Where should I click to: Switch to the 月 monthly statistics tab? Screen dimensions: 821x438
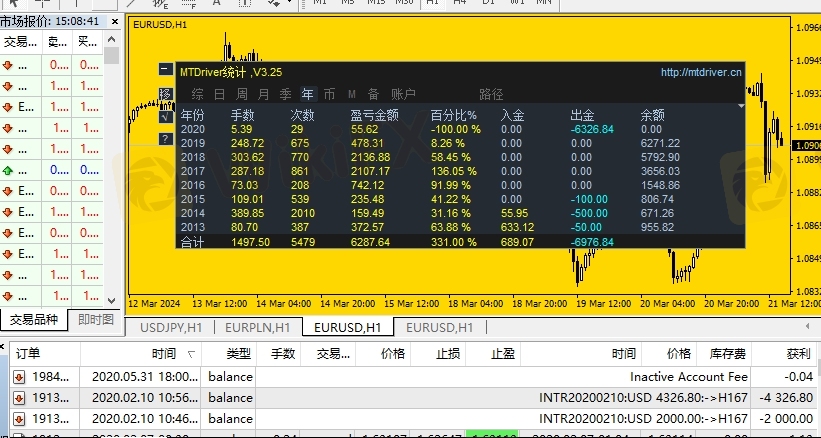pos(263,94)
